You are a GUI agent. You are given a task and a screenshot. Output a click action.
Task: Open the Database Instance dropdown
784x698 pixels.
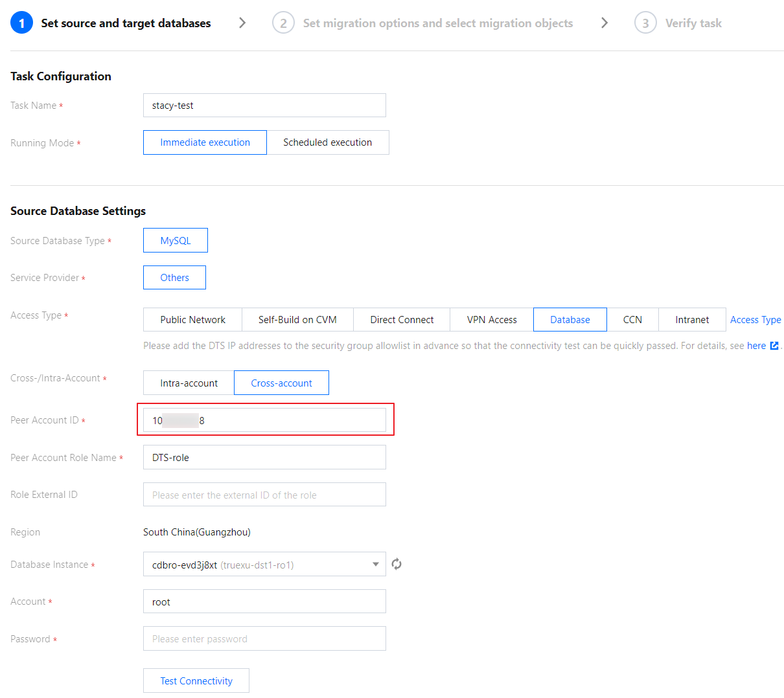pyautogui.click(x=259, y=565)
